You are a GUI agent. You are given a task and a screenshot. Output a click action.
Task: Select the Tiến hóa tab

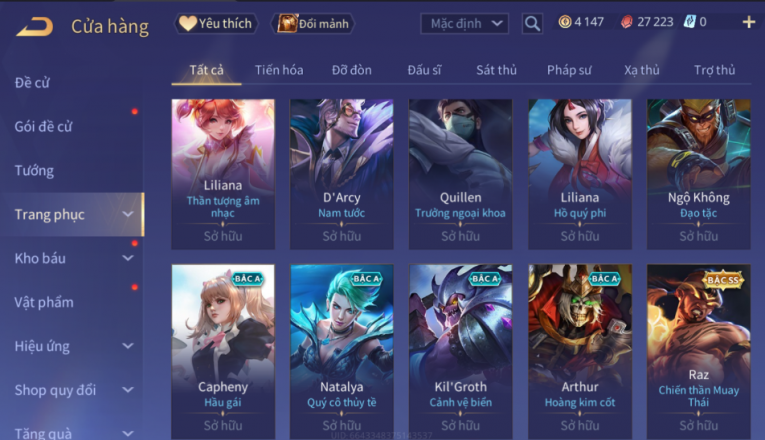pyautogui.click(x=279, y=70)
